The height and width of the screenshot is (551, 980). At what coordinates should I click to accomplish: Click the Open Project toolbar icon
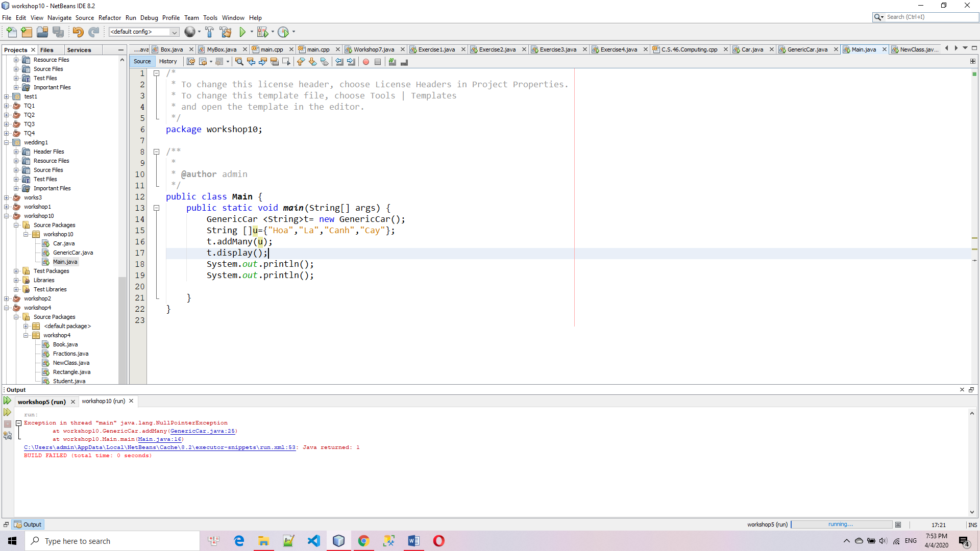[42, 32]
